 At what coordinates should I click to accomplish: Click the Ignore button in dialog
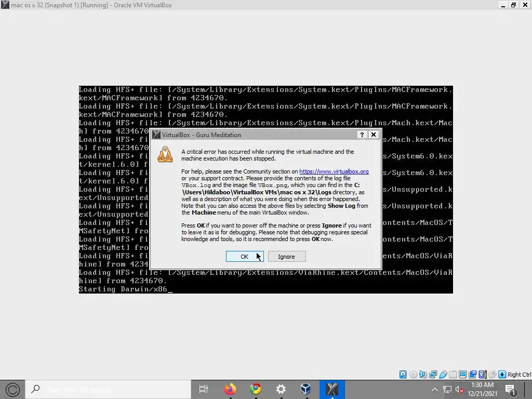click(287, 257)
